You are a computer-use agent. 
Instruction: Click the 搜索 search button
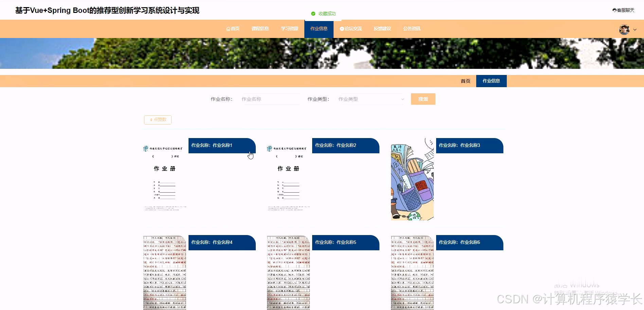click(x=423, y=99)
